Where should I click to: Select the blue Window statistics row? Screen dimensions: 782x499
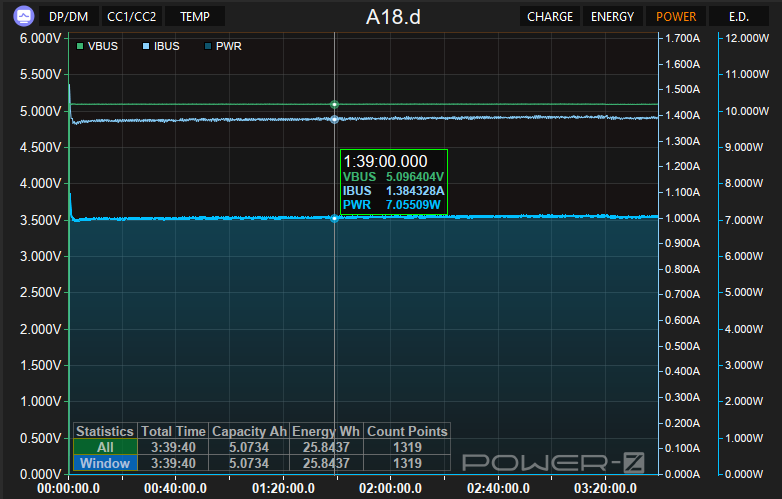105,463
